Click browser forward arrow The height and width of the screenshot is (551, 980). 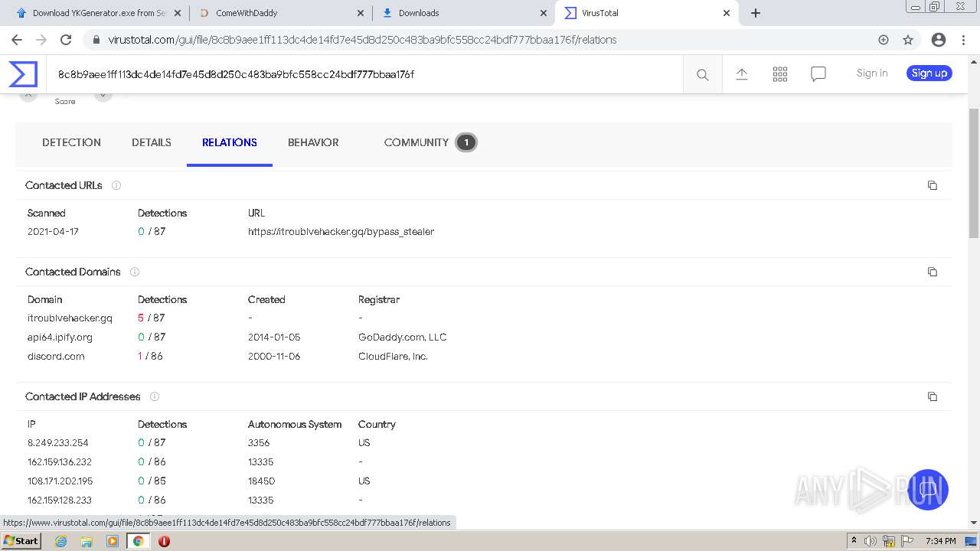tap(41, 40)
